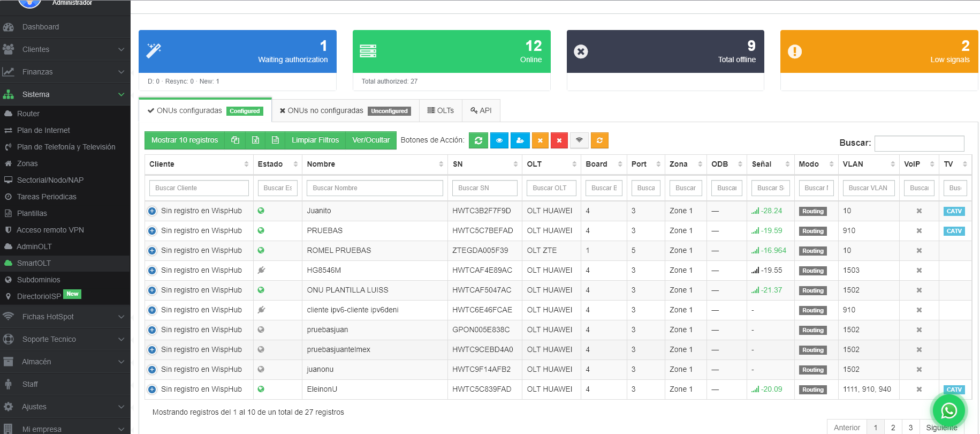Expand the Ajustes sidebar menu
The height and width of the screenshot is (434, 980).
[65, 407]
